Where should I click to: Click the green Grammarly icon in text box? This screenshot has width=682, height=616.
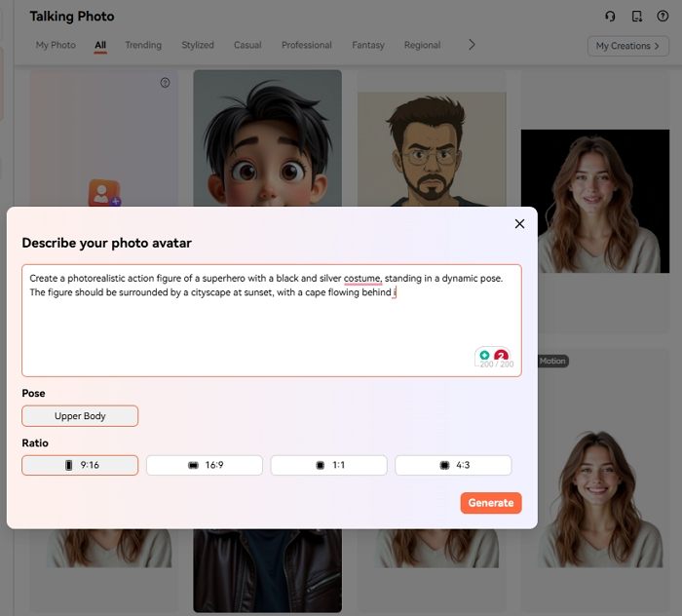(x=484, y=355)
